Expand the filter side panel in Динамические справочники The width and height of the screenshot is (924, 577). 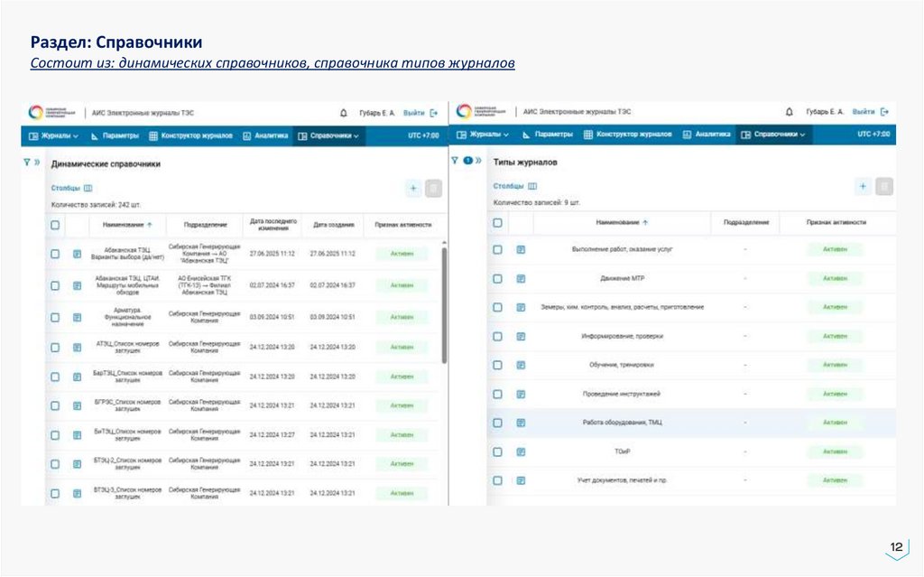point(37,163)
